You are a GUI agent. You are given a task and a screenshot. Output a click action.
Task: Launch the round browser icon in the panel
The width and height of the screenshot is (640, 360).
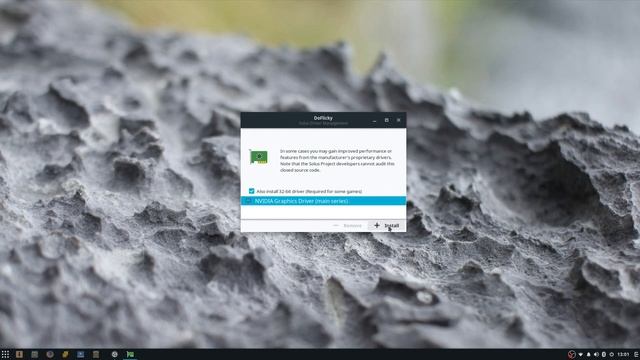pyautogui.click(x=50, y=354)
